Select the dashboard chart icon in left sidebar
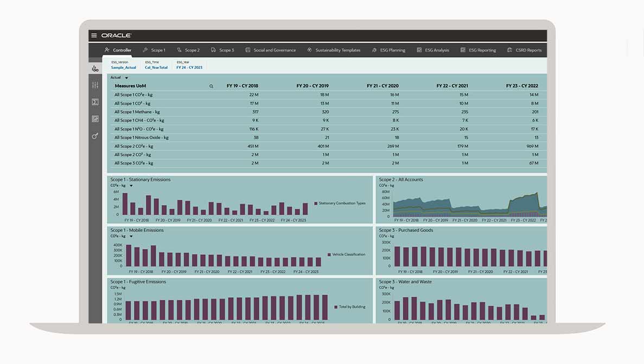 [95, 68]
